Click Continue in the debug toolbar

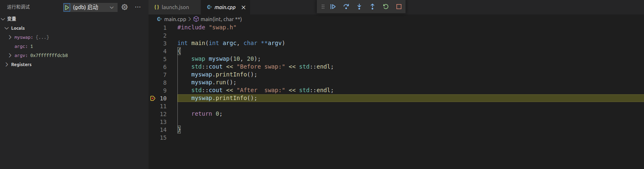click(x=333, y=7)
